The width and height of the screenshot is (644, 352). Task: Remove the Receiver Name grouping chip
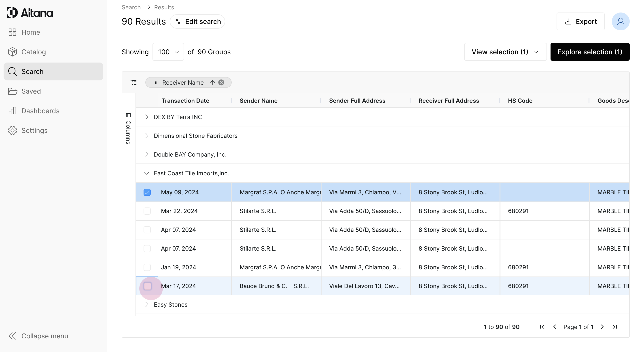click(221, 82)
